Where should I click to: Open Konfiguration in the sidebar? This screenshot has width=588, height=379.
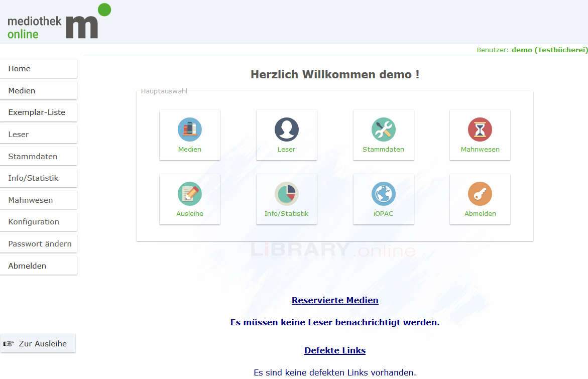(38, 222)
